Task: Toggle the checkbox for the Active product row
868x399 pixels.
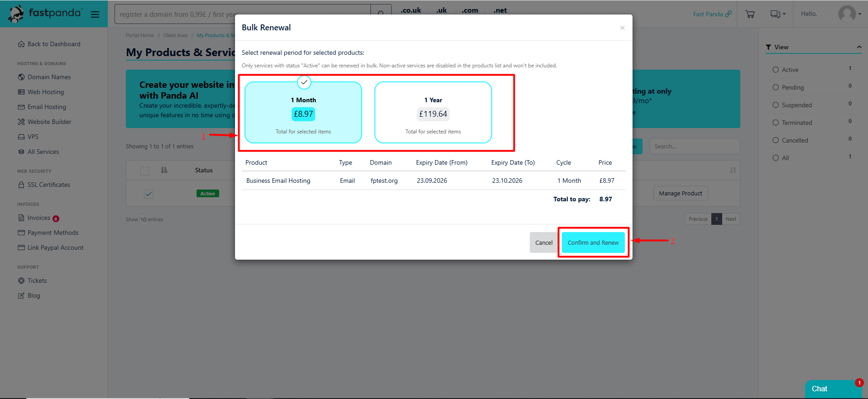Action: pos(149,194)
